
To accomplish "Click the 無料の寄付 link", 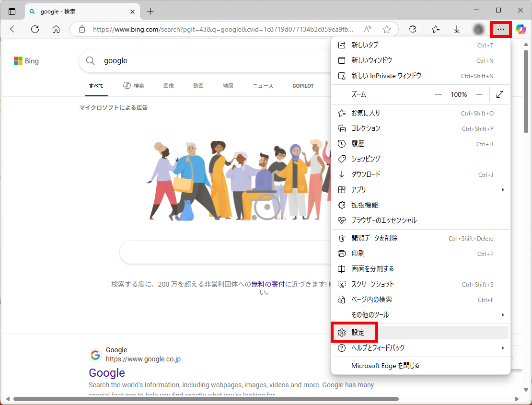I will (268, 284).
